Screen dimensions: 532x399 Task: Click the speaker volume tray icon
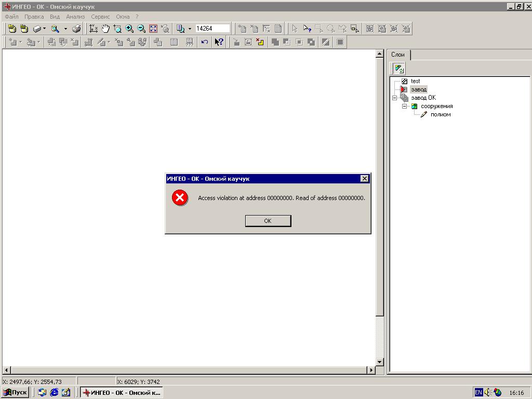(x=488, y=393)
